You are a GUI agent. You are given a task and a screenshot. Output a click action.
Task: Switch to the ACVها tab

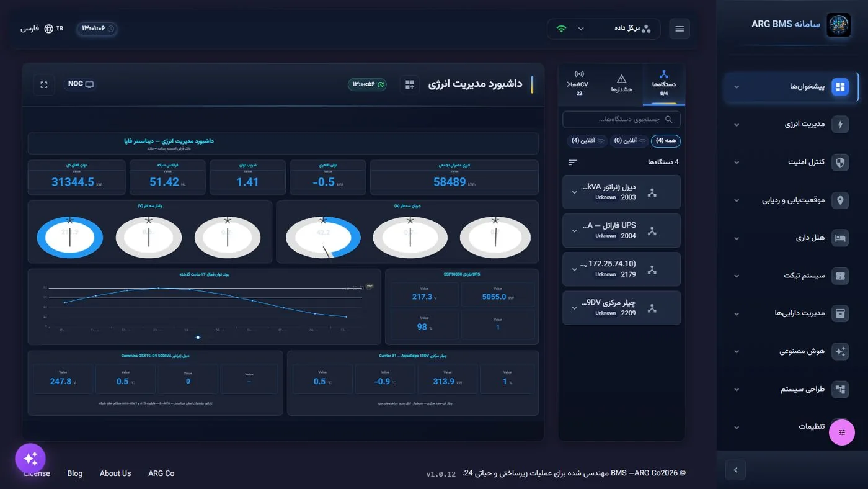579,83
